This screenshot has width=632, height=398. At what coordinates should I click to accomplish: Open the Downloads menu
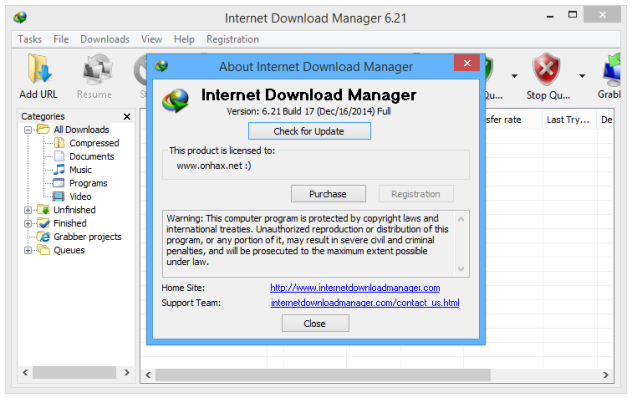coord(105,39)
